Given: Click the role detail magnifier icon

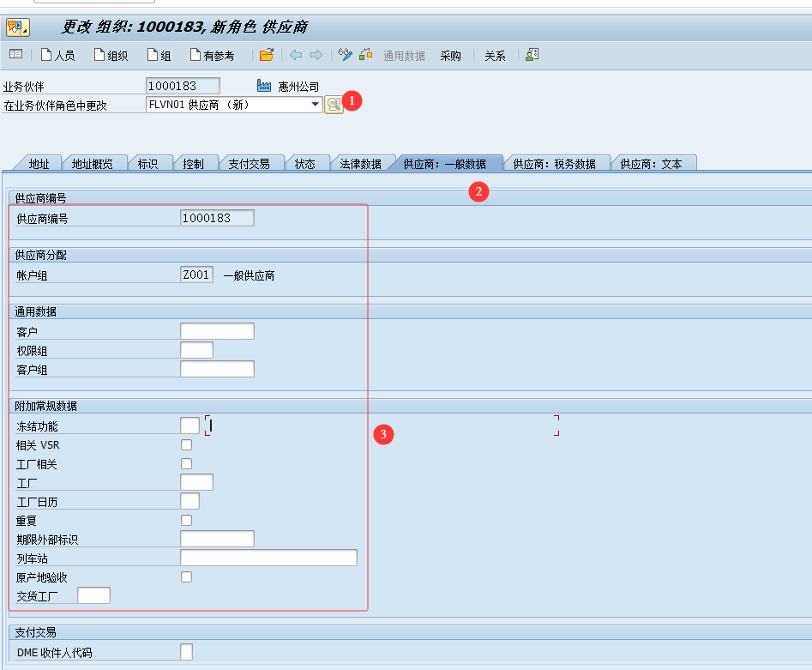Looking at the screenshot, I should click(x=333, y=105).
